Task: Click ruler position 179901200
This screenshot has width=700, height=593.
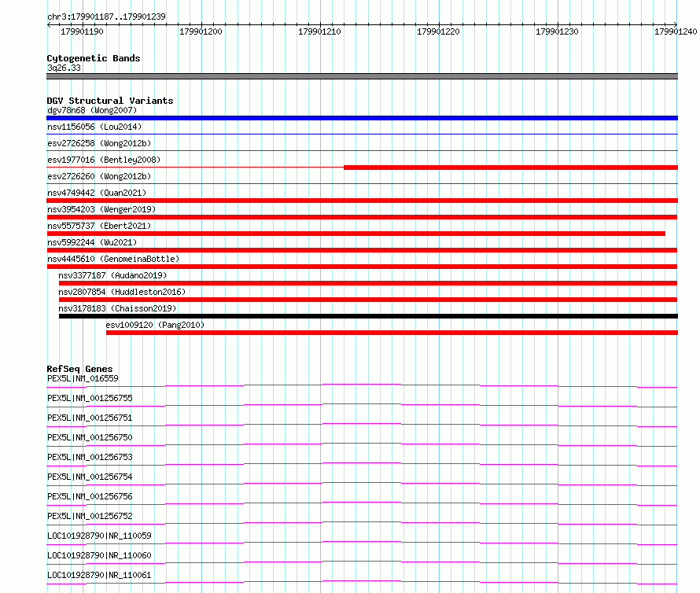Action: click(x=201, y=31)
